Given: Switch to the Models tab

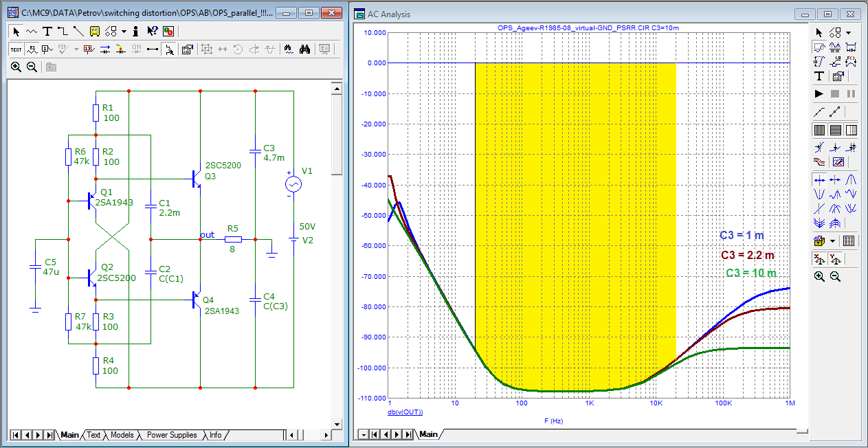Looking at the screenshot, I should pyautogui.click(x=122, y=435).
